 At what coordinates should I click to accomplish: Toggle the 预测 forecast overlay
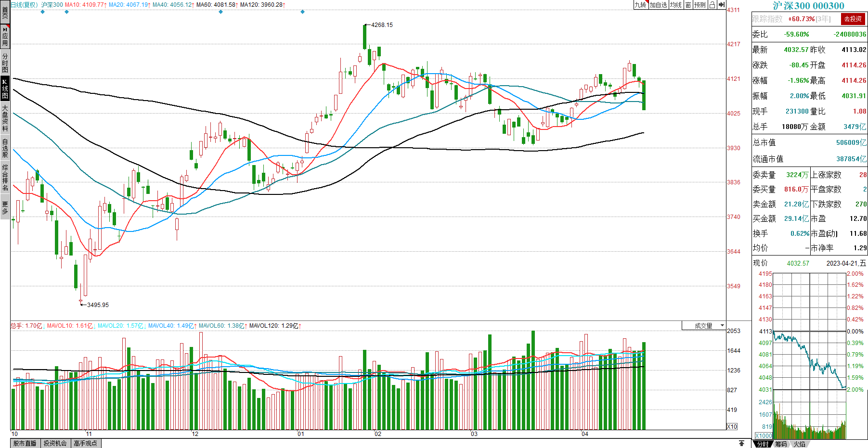[700, 5]
